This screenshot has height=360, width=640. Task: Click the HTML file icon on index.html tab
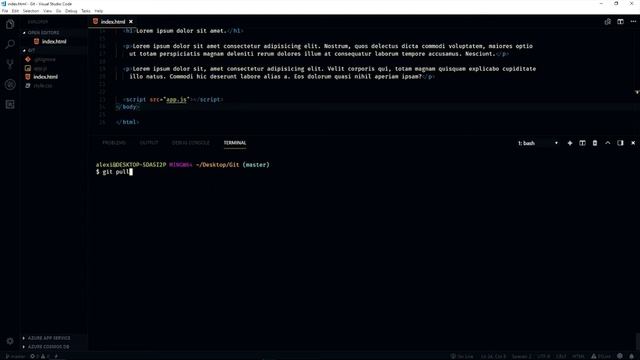pos(96,21)
